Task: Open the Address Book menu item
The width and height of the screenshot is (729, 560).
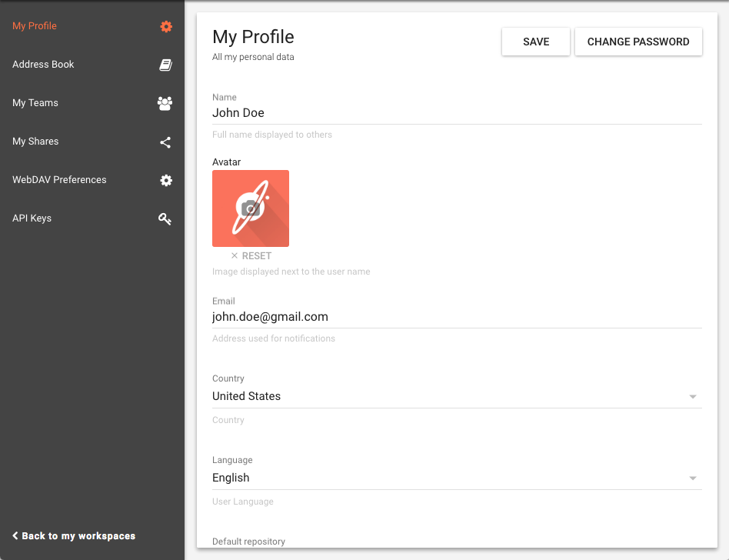Action: (44, 65)
